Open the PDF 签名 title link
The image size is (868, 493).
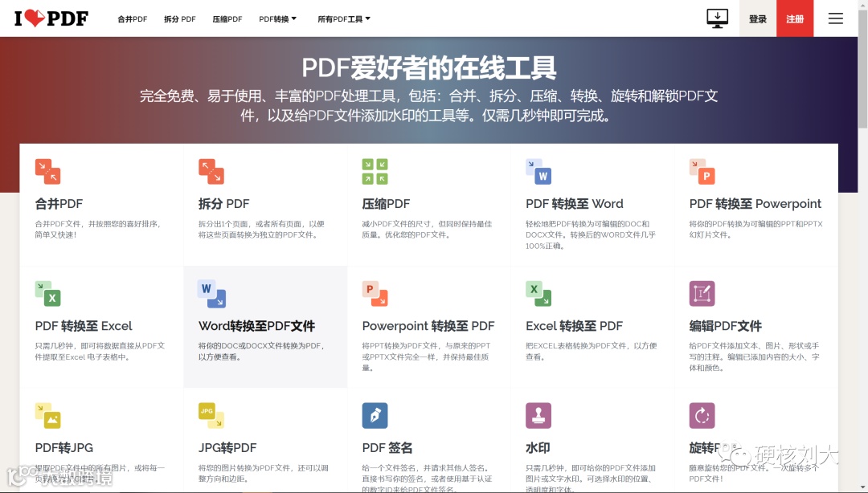click(x=387, y=447)
